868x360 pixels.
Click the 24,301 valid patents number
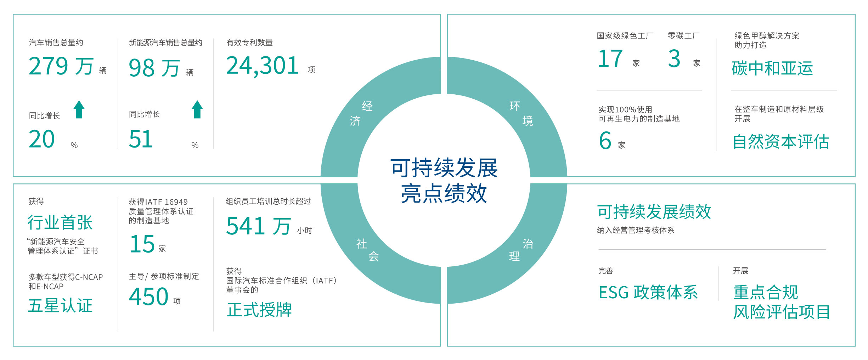263,66
